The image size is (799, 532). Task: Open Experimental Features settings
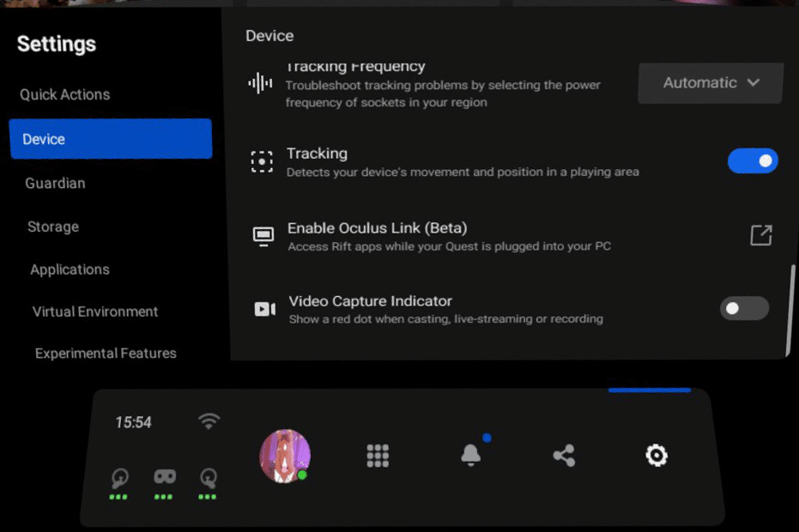(106, 354)
